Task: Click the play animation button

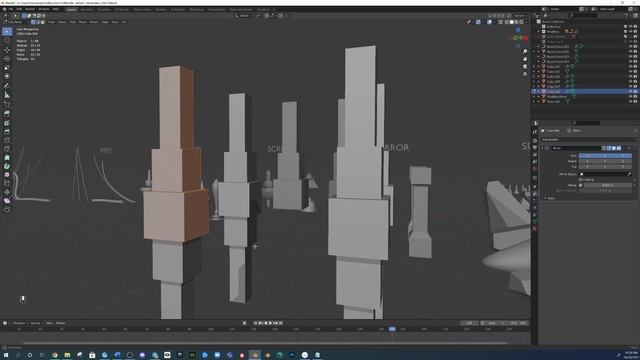Action: pyautogui.click(x=271, y=323)
